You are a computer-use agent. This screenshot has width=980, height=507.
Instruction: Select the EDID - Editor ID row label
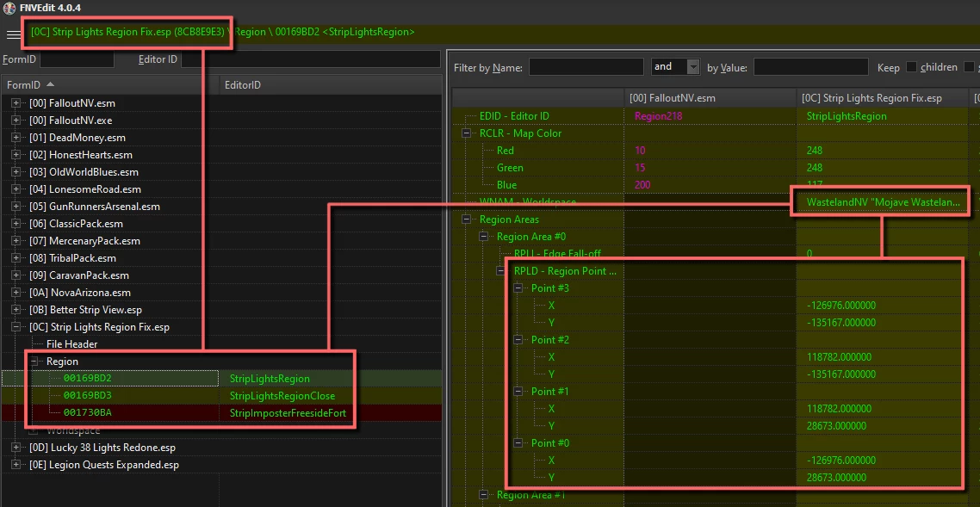tap(514, 116)
